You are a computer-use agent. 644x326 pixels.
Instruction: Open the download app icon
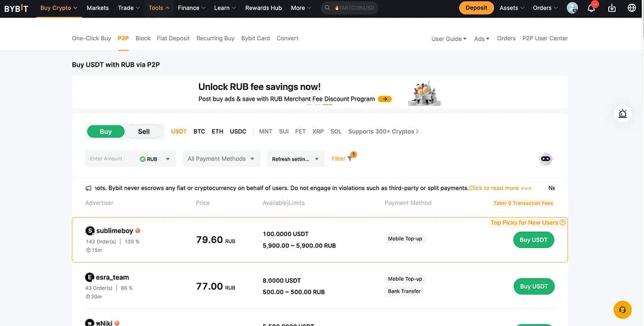click(x=611, y=8)
